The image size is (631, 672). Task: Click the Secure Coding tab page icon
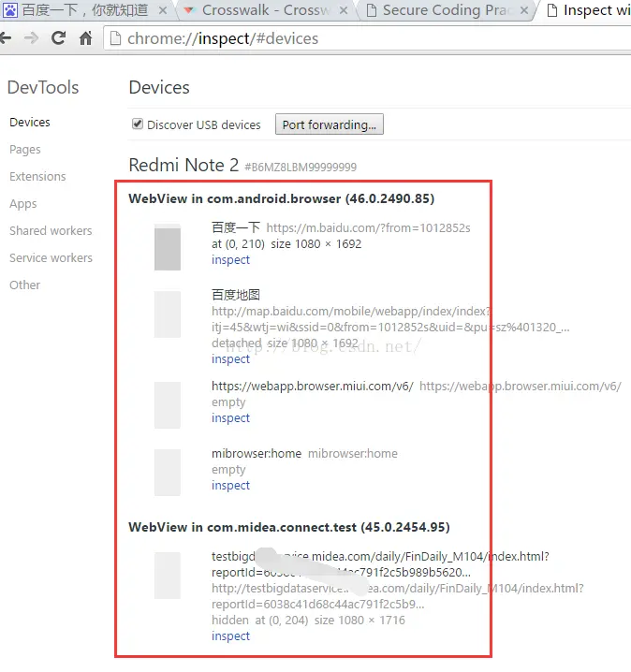pyautogui.click(x=372, y=10)
